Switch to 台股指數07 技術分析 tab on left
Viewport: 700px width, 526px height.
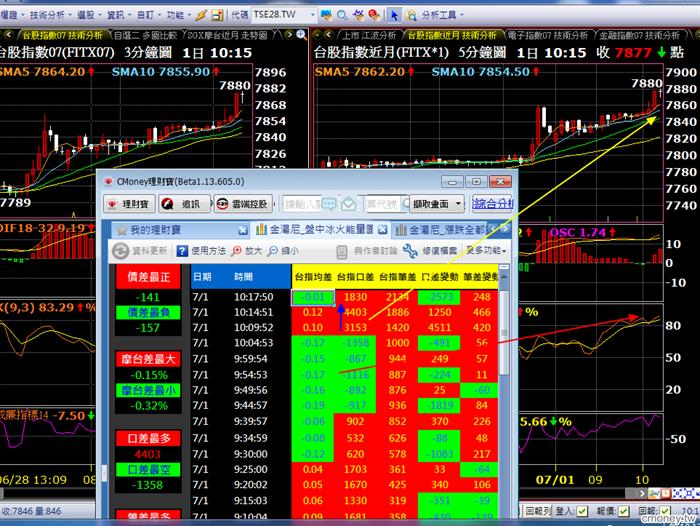(62, 35)
